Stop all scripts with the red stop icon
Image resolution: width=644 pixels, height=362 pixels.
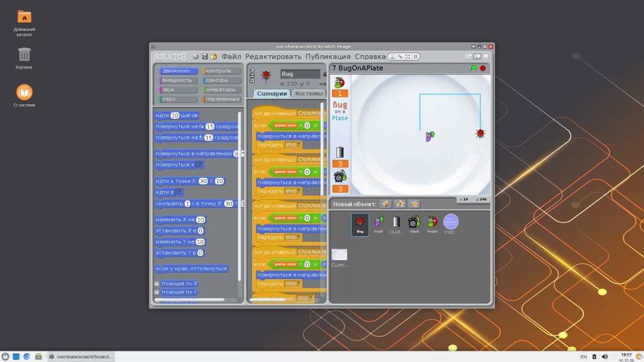point(483,68)
